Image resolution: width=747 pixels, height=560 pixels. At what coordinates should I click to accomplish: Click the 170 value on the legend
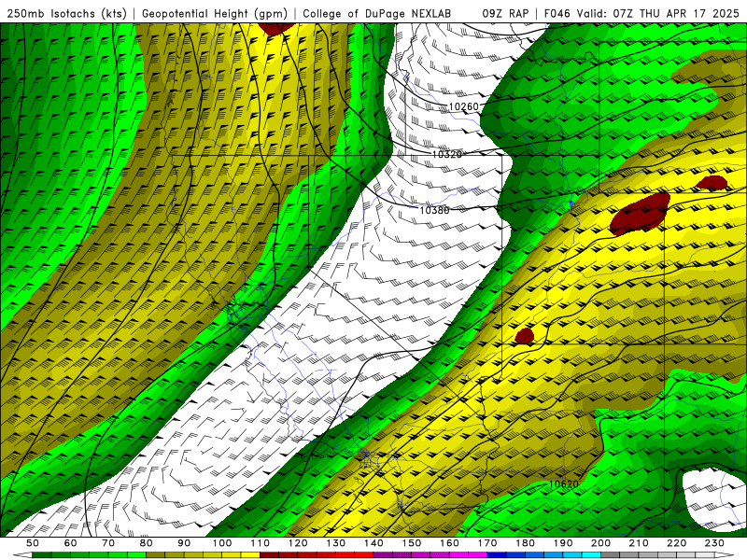487,543
